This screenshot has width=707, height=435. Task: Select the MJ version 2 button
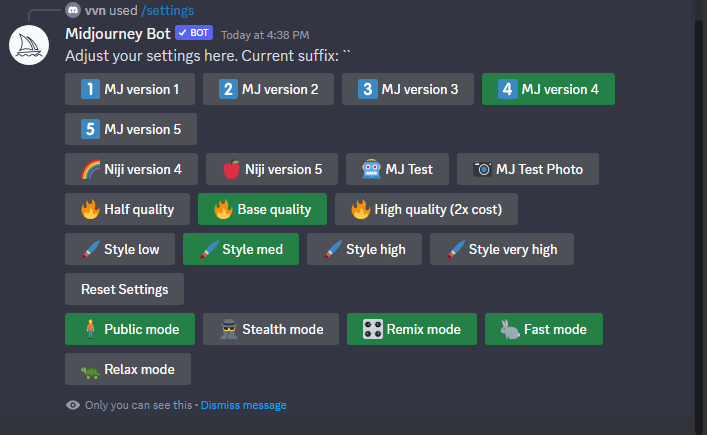point(268,89)
